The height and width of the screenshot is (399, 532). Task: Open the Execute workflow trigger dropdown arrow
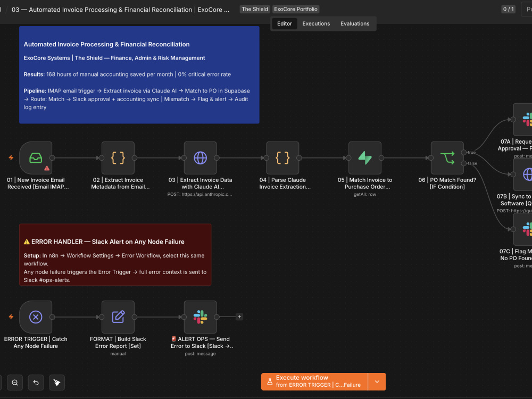[377, 381]
